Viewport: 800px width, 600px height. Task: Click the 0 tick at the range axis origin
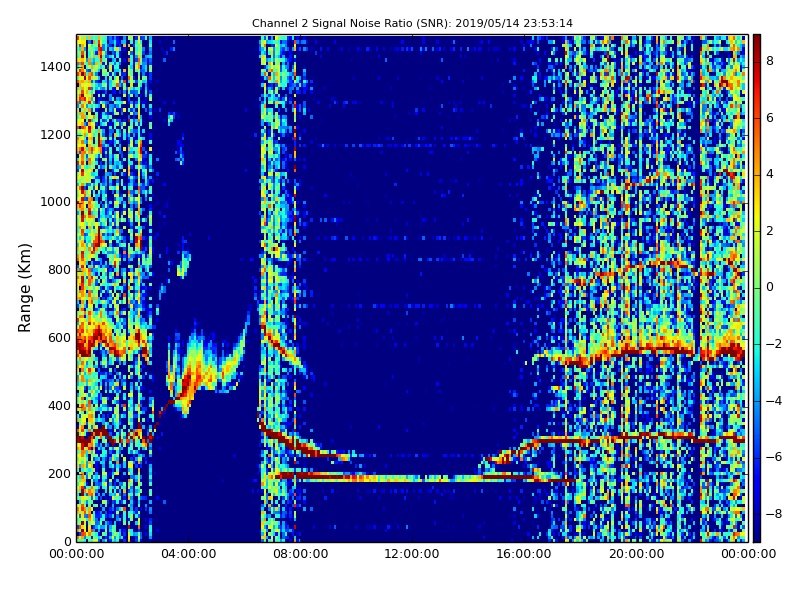click(x=67, y=541)
